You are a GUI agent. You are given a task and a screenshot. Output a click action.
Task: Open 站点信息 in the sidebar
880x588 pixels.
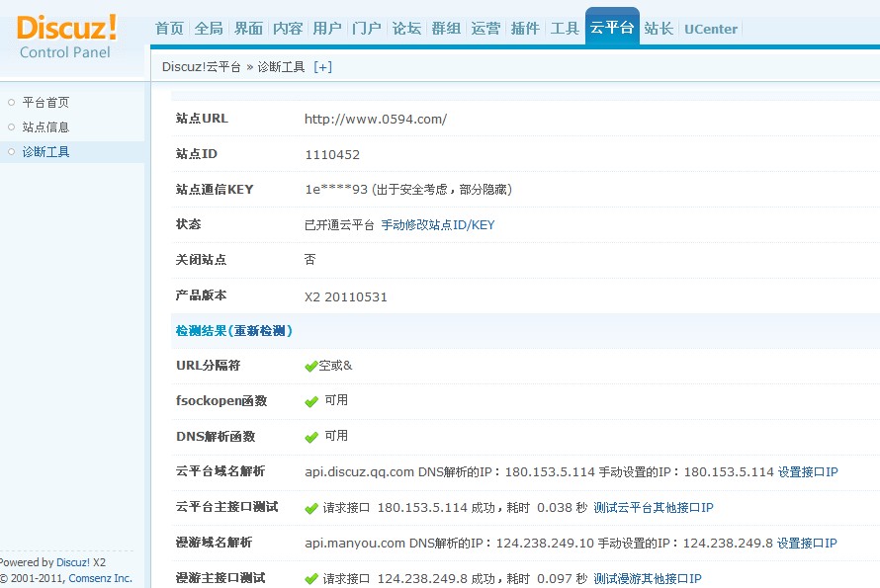pyautogui.click(x=46, y=126)
